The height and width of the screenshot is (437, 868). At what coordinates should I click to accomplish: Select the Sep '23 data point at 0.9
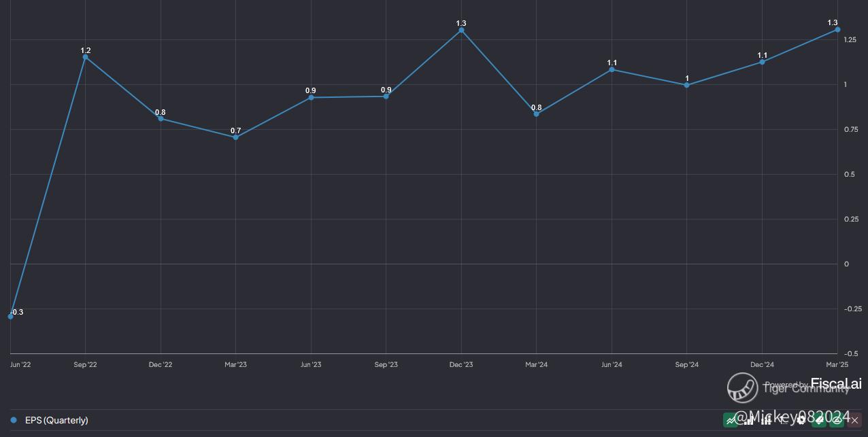(386, 97)
